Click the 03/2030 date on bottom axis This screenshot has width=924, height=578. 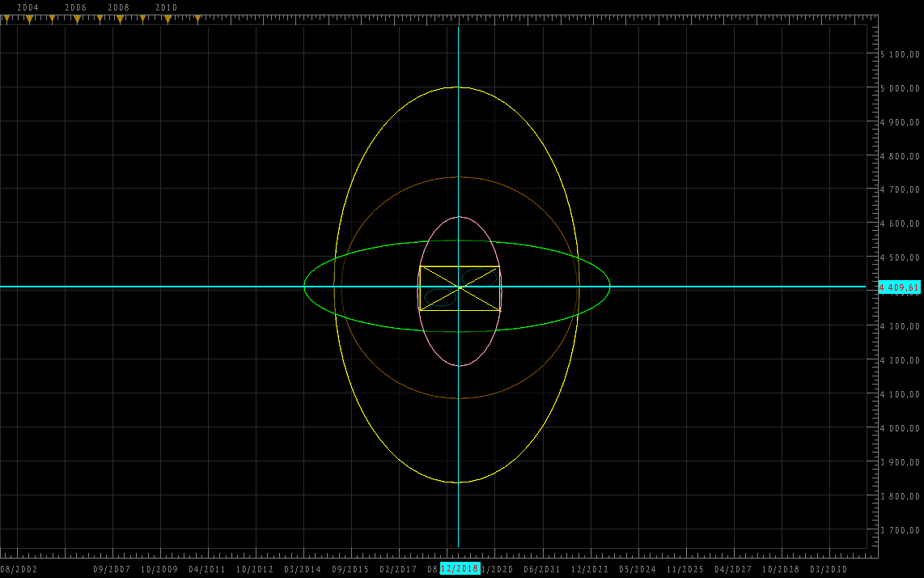pos(828,570)
